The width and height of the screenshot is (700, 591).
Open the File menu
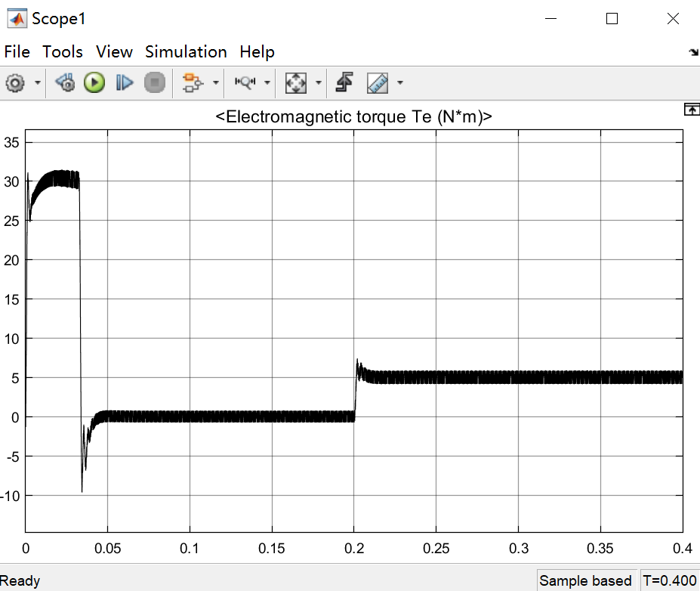pyautogui.click(x=17, y=52)
